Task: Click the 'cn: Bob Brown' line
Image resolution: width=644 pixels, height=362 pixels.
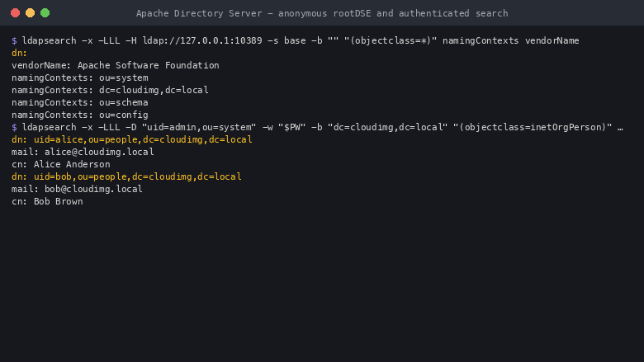Action: click(x=47, y=201)
